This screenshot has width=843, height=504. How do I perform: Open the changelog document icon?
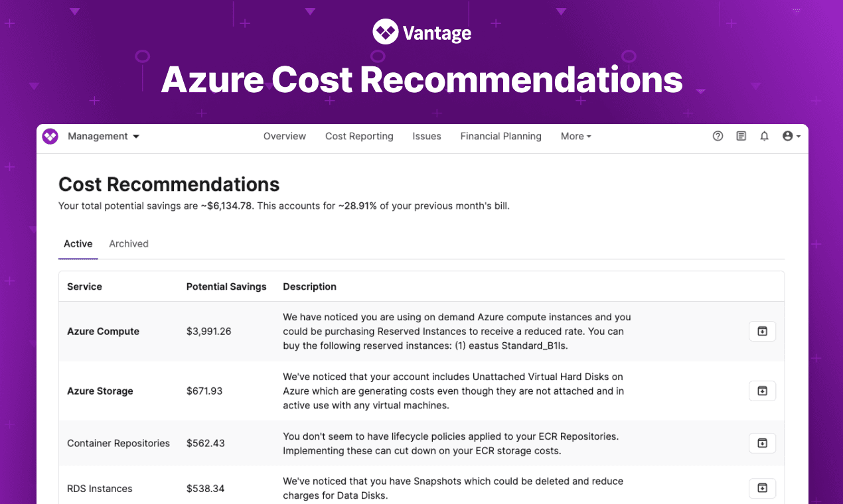(x=741, y=136)
